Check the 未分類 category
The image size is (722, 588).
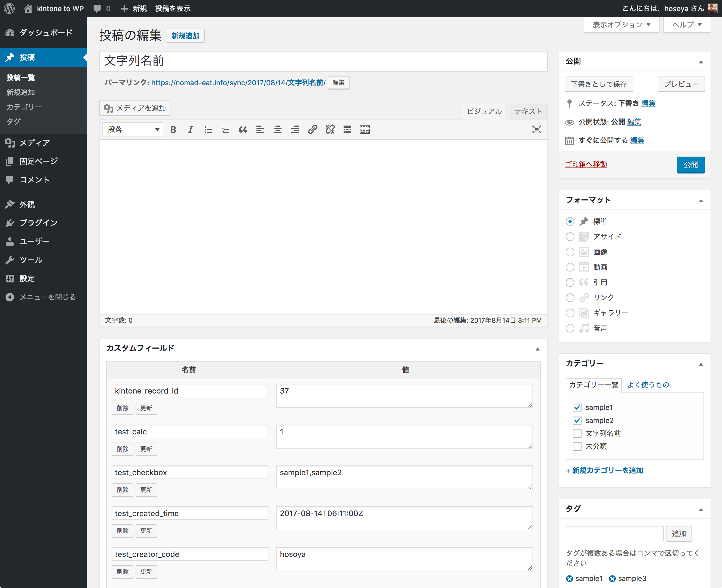pos(577,446)
